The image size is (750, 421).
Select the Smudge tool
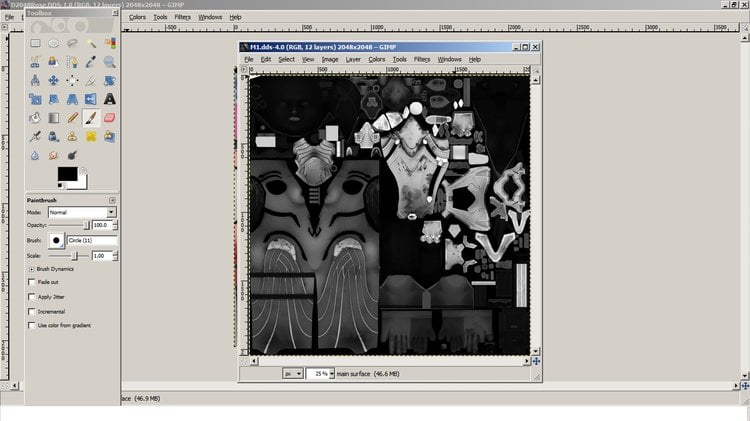(x=54, y=155)
